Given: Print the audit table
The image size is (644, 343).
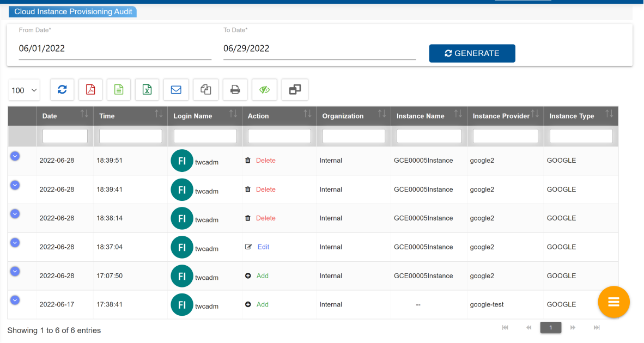Looking at the screenshot, I should pos(235,90).
